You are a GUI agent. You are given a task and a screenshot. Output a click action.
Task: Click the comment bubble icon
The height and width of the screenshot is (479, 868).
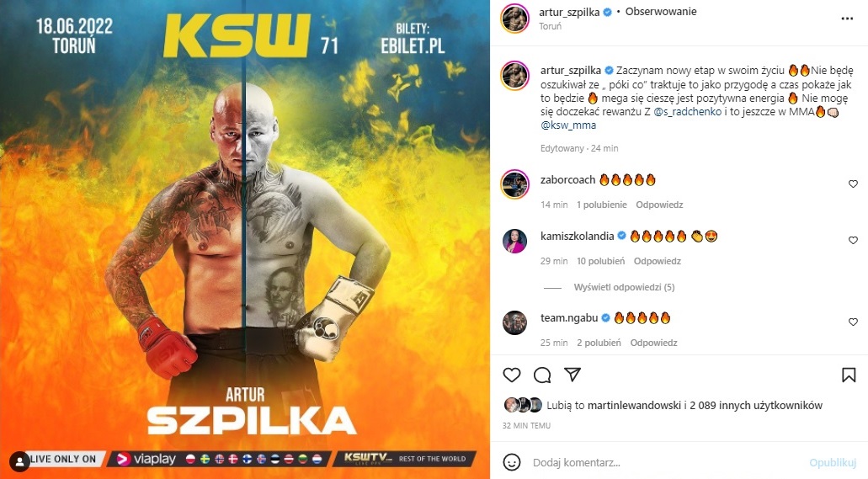542,375
